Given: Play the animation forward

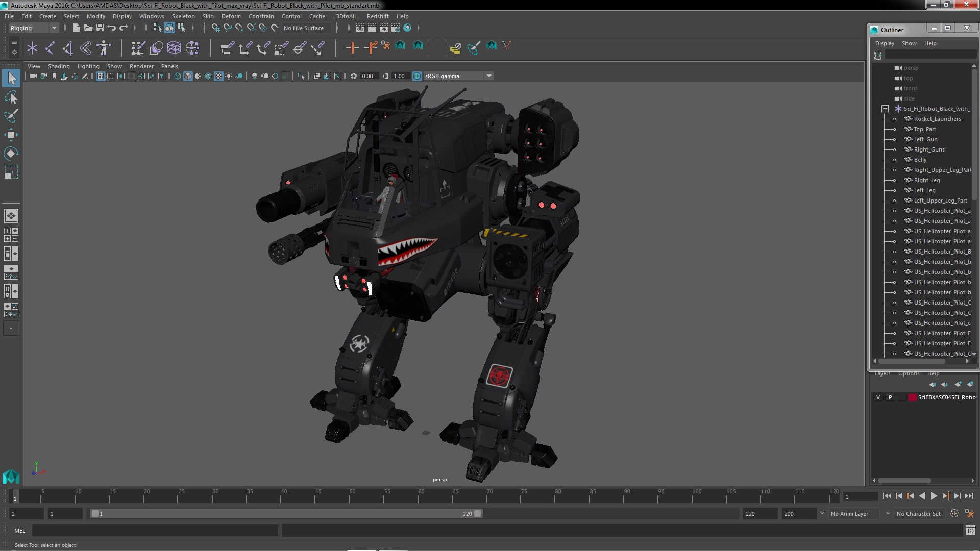Looking at the screenshot, I should (934, 496).
